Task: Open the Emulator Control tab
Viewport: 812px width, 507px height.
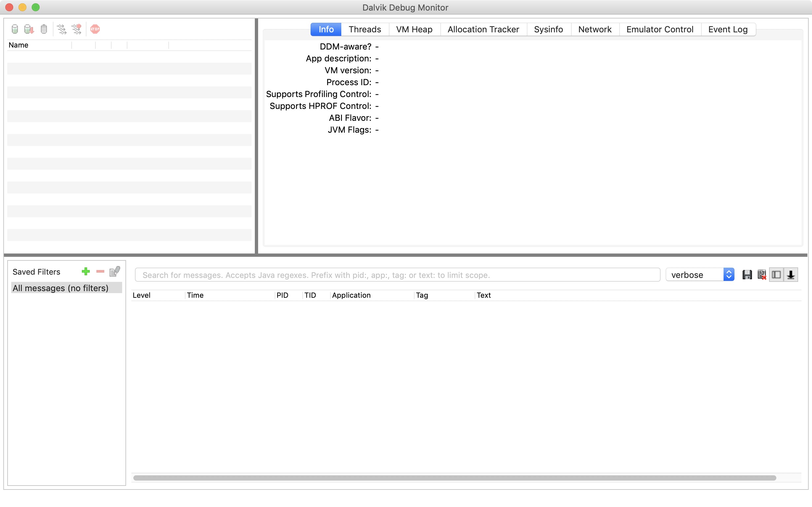Action: tap(660, 29)
